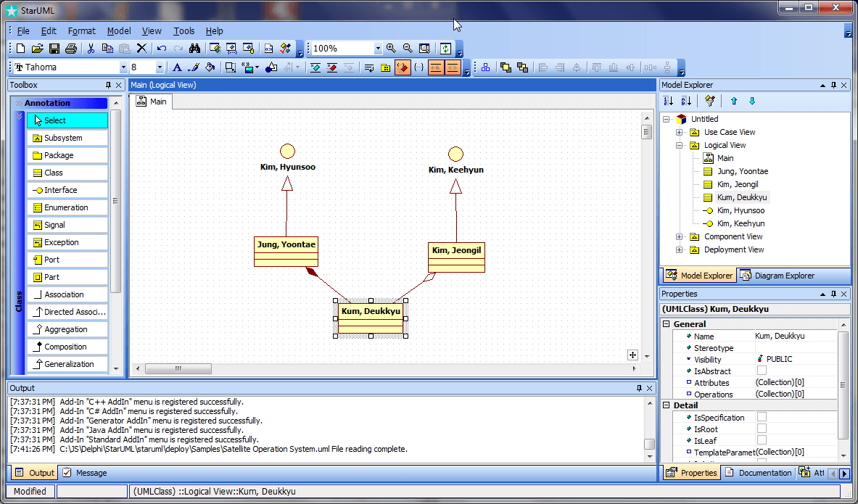Click the Bring to Front icon
The width and height of the screenshot is (858, 504).
(506, 67)
